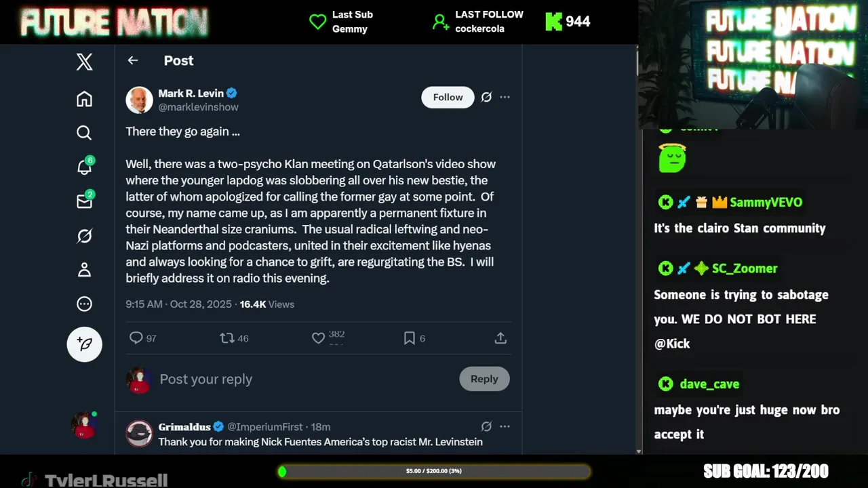Screen dimensions: 868x488
Task: Open @marklevinshow profile handle
Action: point(198,107)
